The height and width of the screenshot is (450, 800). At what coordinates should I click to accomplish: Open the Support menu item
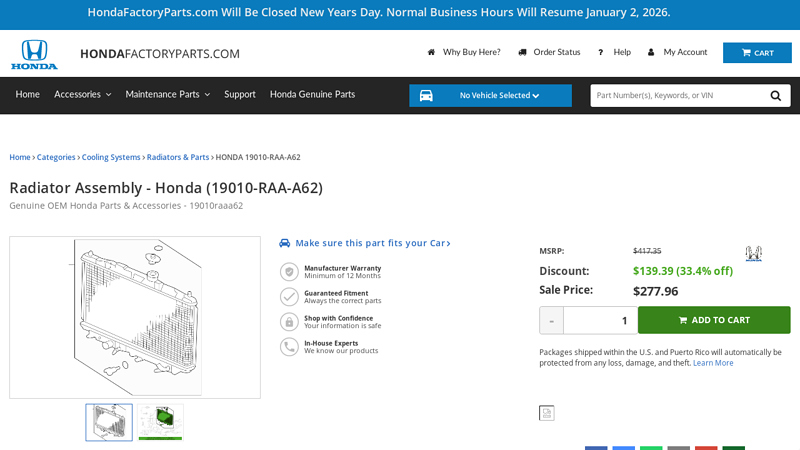(x=240, y=94)
